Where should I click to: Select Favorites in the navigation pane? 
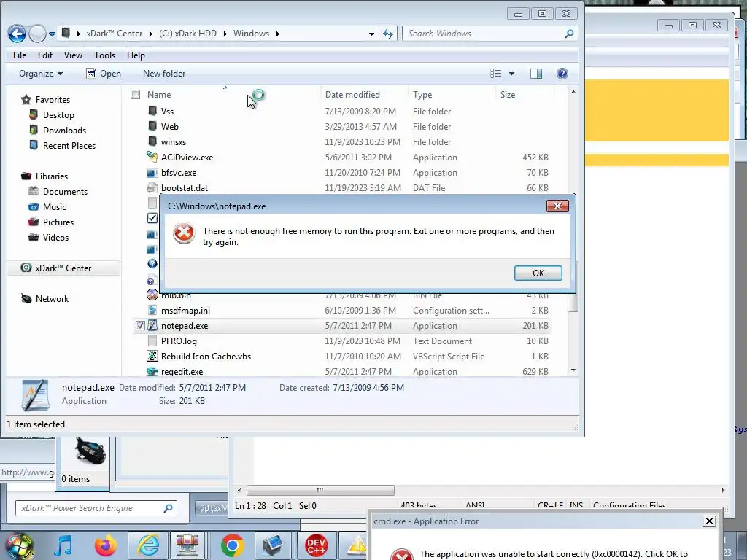[x=46, y=99]
